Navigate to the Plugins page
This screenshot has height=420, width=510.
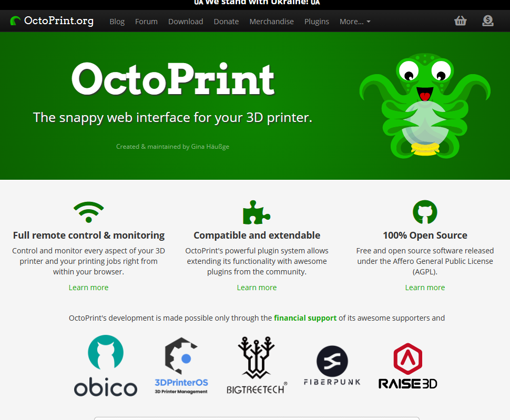tap(317, 22)
